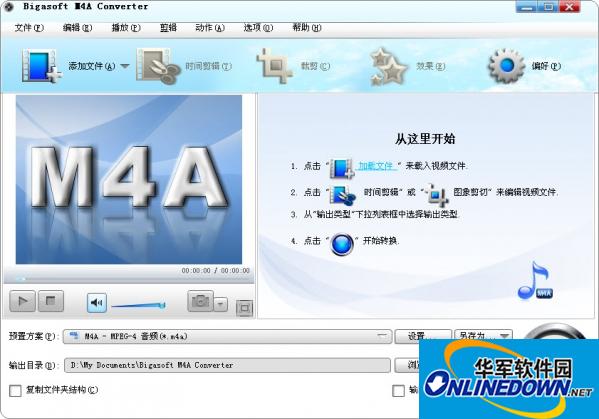
Task: Click the M4A preview image
Action: 129,179
